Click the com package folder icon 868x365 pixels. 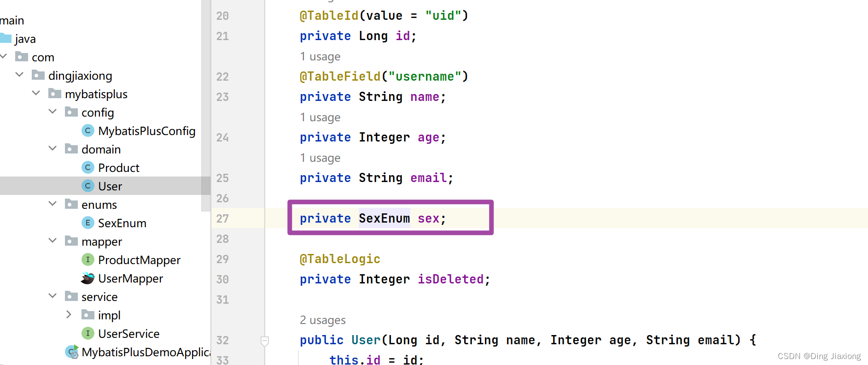click(x=22, y=57)
